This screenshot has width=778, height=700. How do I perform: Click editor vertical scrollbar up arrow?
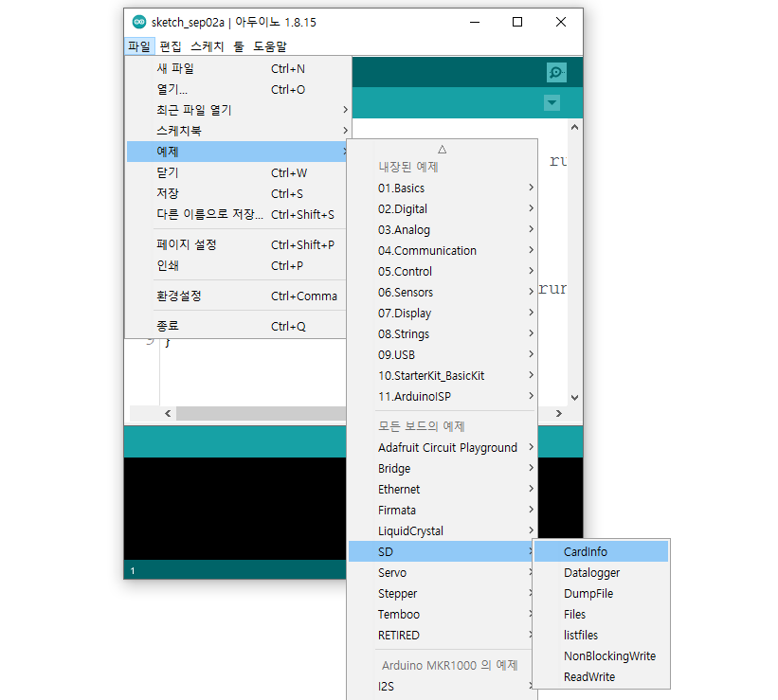[574, 127]
